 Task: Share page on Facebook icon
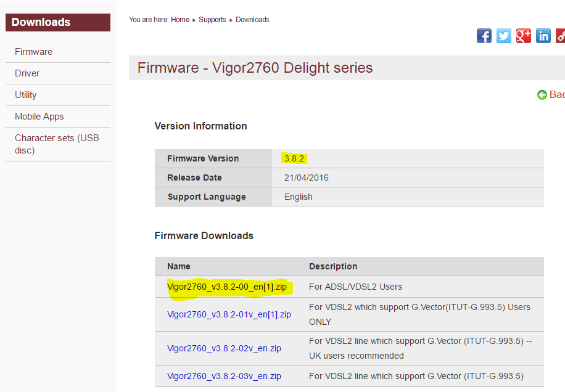(484, 36)
